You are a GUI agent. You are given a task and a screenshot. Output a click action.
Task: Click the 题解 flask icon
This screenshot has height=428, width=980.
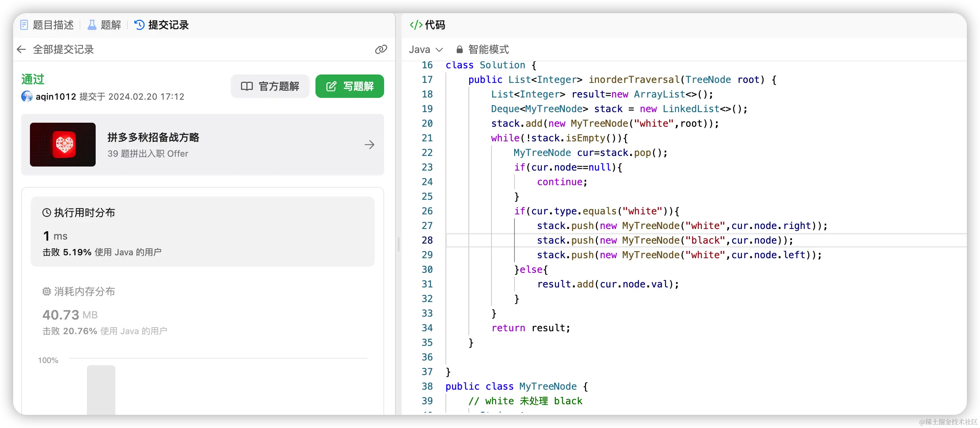coord(92,25)
